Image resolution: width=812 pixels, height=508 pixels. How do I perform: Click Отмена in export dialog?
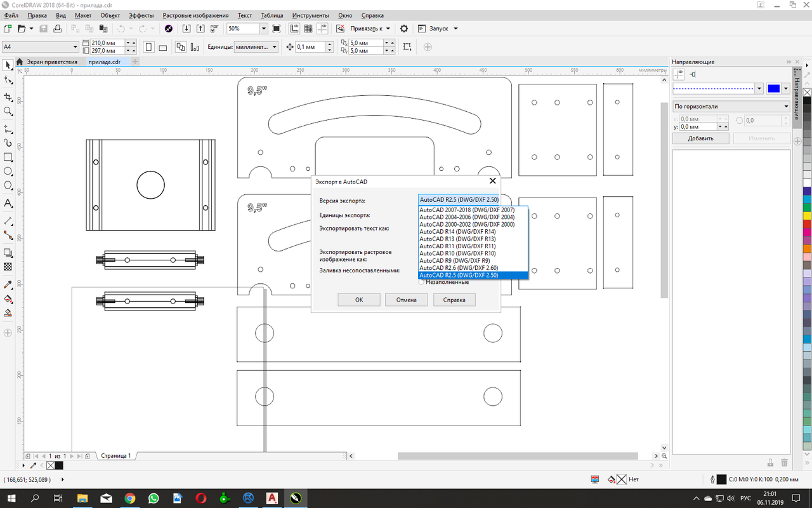pyautogui.click(x=407, y=300)
